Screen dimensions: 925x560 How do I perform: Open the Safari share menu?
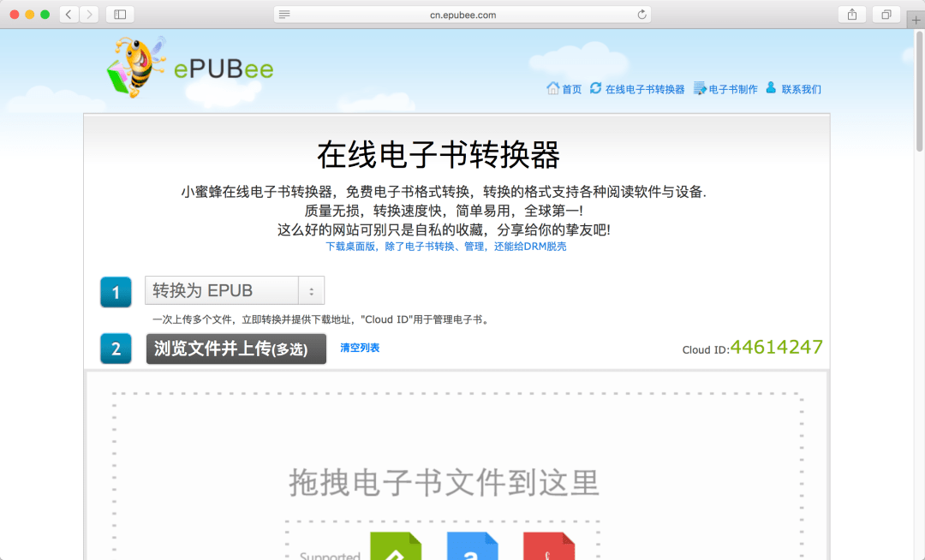point(852,15)
